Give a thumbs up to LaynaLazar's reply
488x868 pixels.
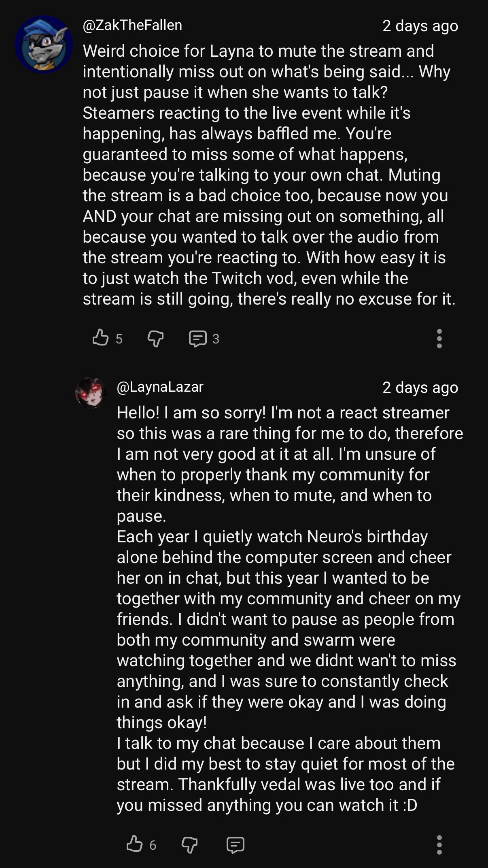135,845
